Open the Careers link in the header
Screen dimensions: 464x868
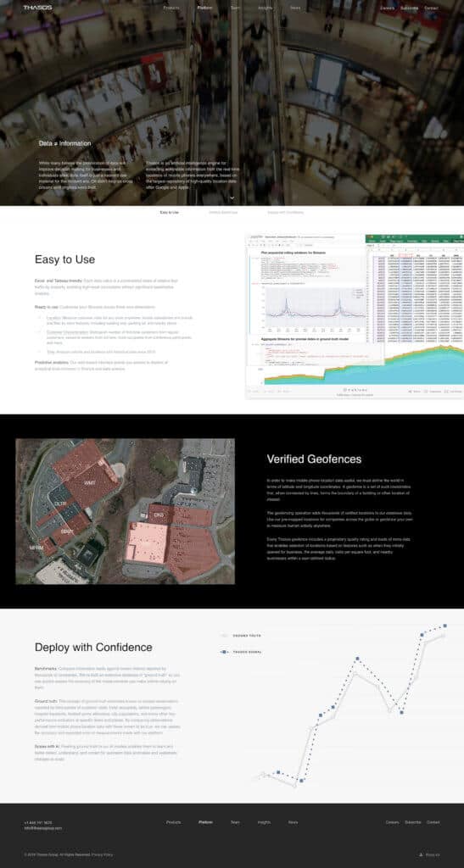(387, 8)
